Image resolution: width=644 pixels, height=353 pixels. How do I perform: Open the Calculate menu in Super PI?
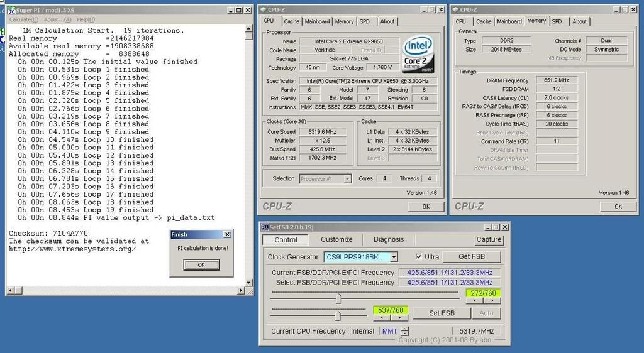pyautogui.click(x=23, y=19)
